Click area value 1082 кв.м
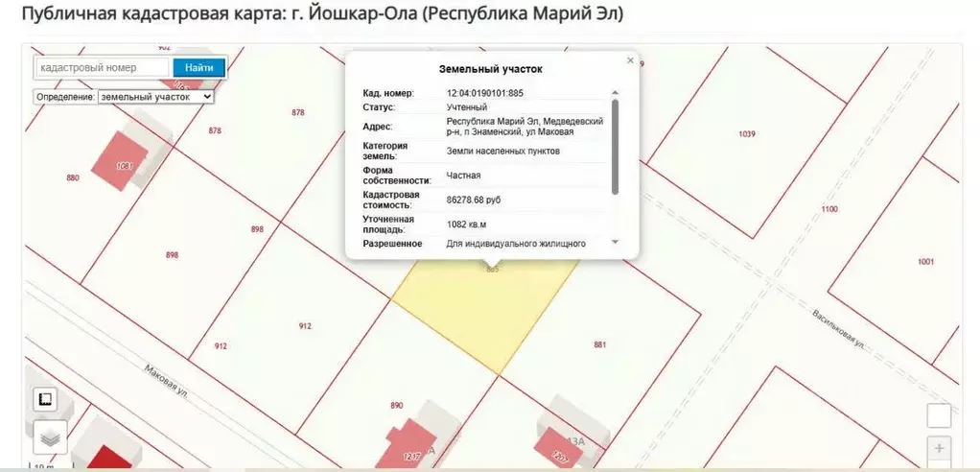This screenshot has height=472, width=980. tap(466, 224)
